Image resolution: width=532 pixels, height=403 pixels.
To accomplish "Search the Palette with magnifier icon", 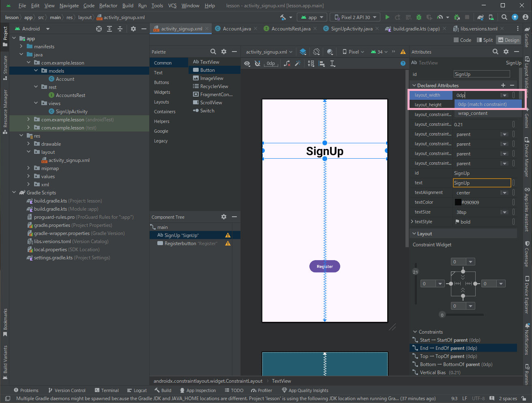I will pos(213,52).
